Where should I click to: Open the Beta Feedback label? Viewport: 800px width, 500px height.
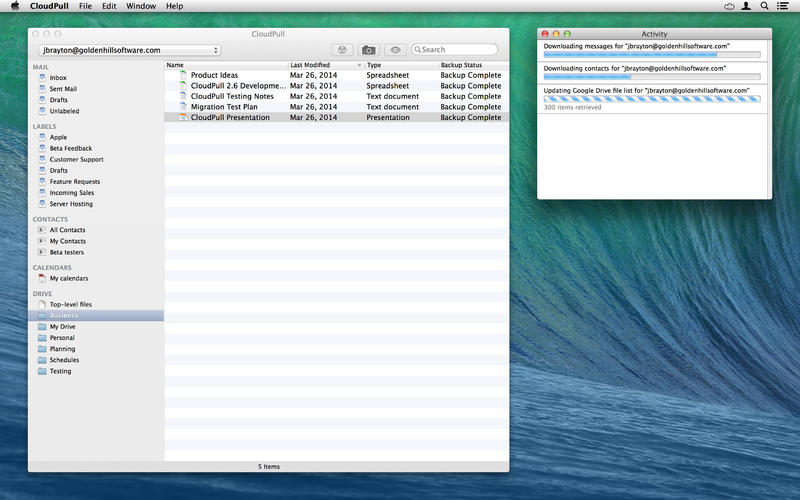click(x=70, y=148)
